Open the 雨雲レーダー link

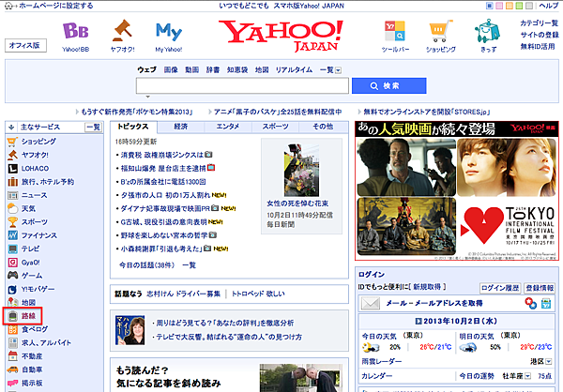381,361
